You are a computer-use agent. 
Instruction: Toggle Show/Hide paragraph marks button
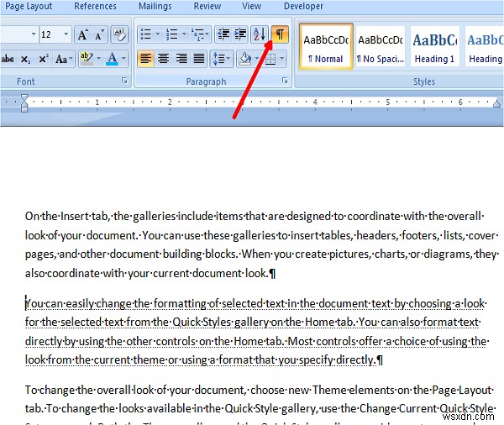tap(280, 34)
